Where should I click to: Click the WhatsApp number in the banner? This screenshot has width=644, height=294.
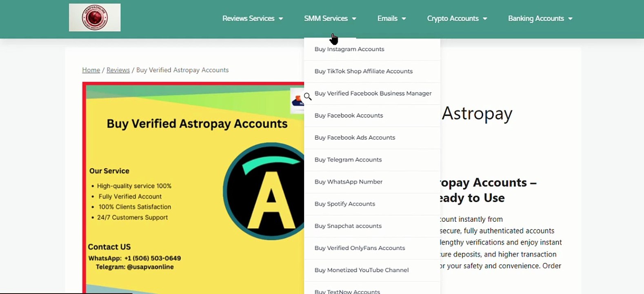click(153, 258)
